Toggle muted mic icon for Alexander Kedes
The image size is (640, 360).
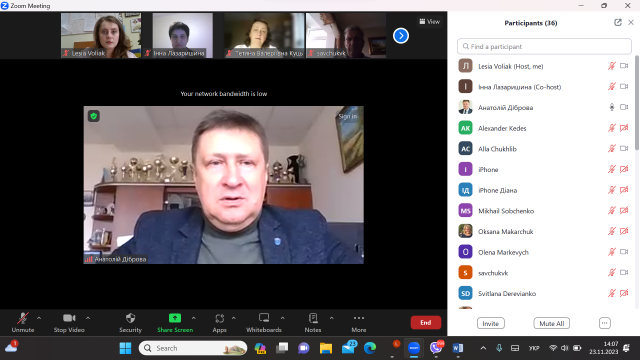pos(611,128)
